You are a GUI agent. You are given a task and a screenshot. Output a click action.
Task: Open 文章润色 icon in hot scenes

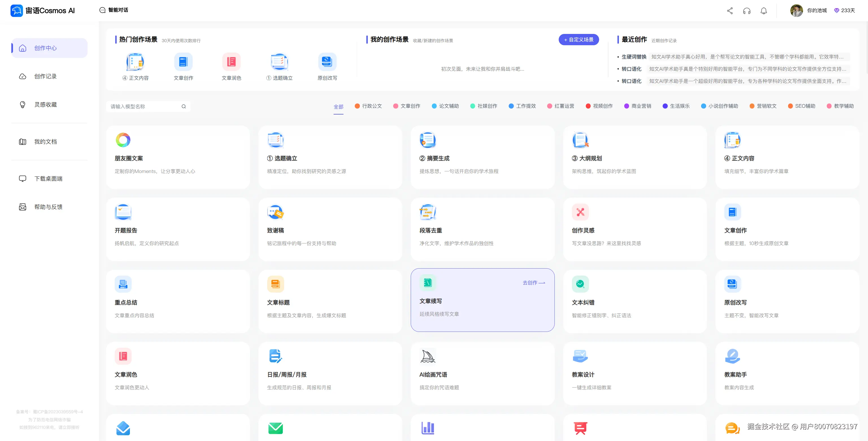coord(231,62)
